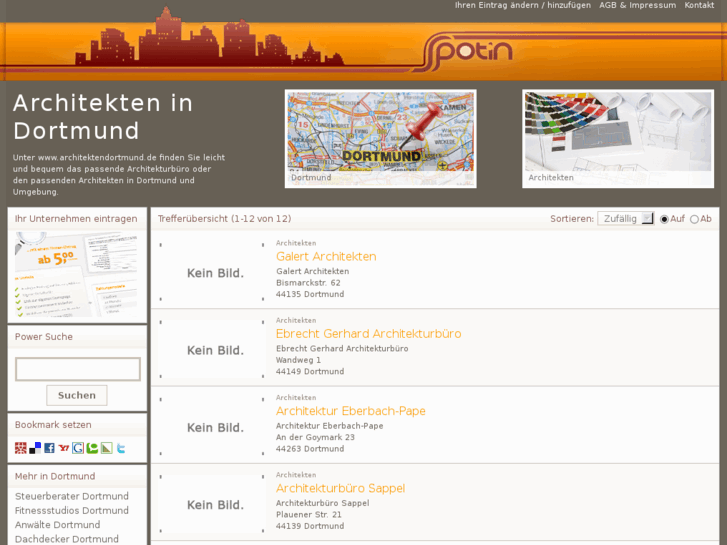Image resolution: width=727 pixels, height=545 pixels.
Task: Click the ab 5,00 entry promo image
Action: pyautogui.click(x=77, y=275)
